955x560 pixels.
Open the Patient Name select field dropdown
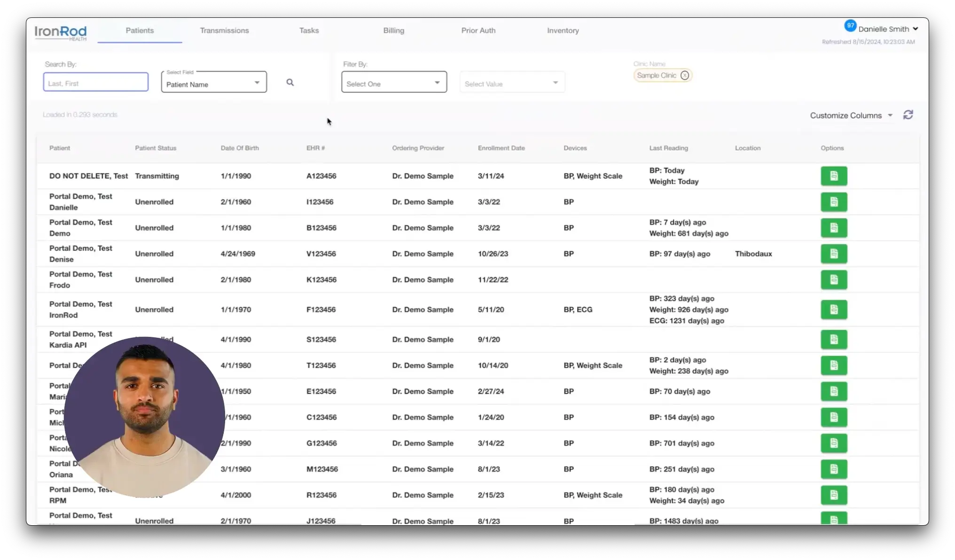pos(214,83)
